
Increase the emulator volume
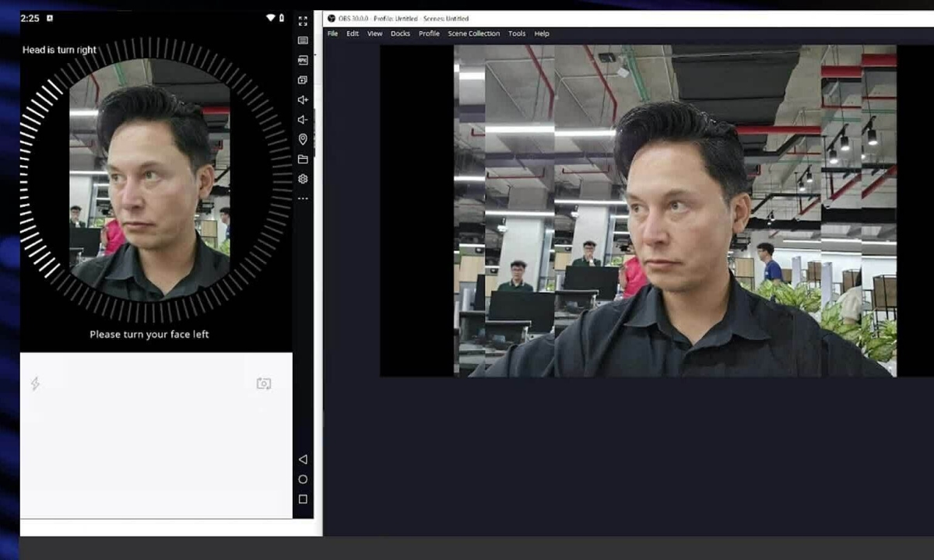[x=303, y=100]
